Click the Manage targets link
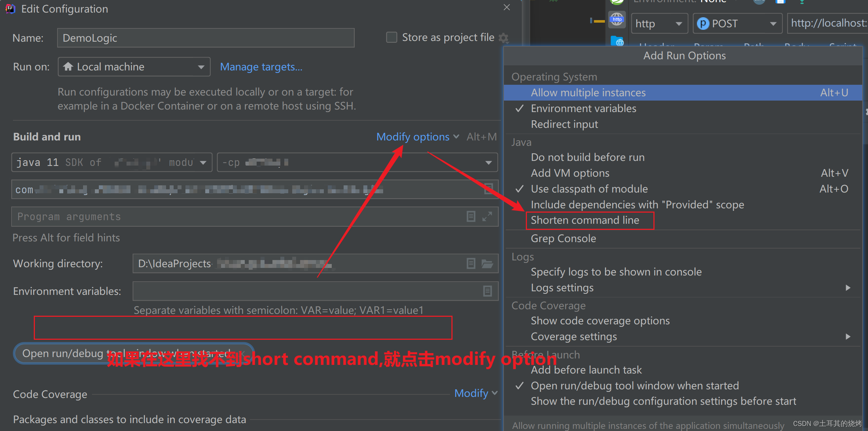 (x=261, y=67)
